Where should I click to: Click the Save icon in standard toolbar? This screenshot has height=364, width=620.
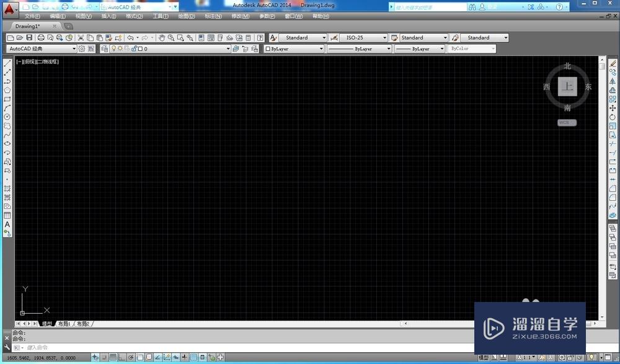coord(29,38)
